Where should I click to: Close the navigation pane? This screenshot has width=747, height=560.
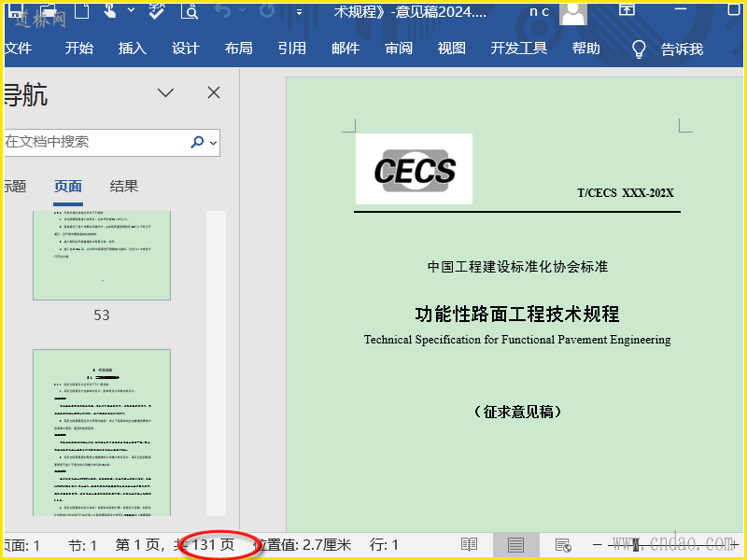tap(214, 92)
